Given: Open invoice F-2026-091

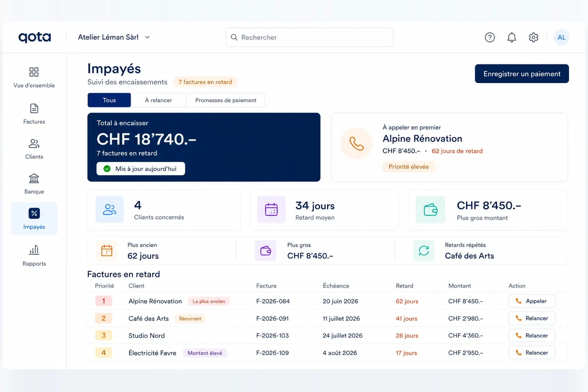Looking at the screenshot, I should [273, 319].
